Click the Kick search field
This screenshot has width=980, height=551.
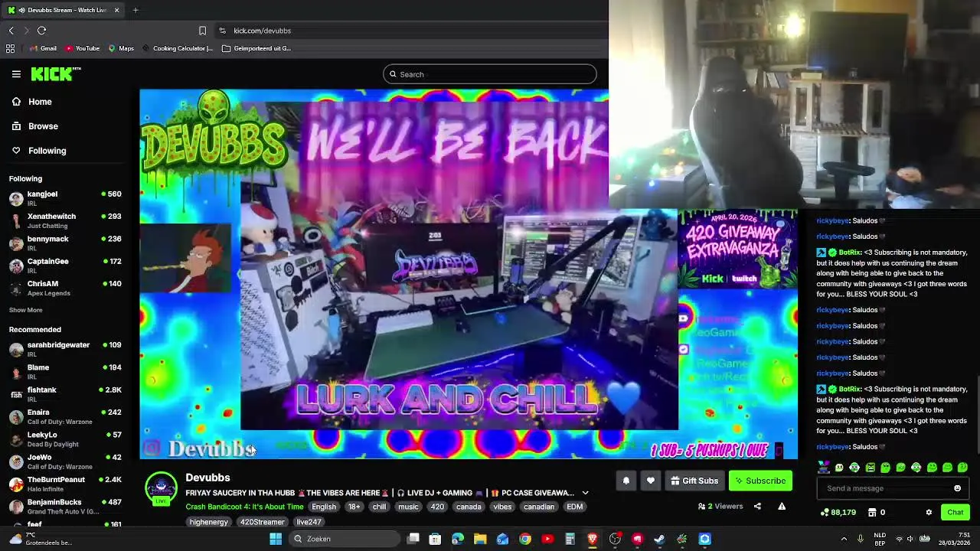point(490,74)
